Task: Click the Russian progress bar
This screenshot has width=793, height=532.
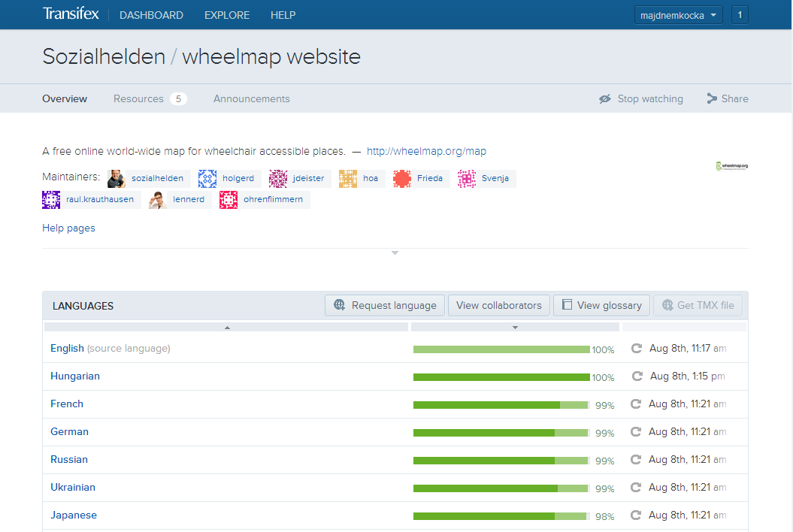Action: (501, 461)
